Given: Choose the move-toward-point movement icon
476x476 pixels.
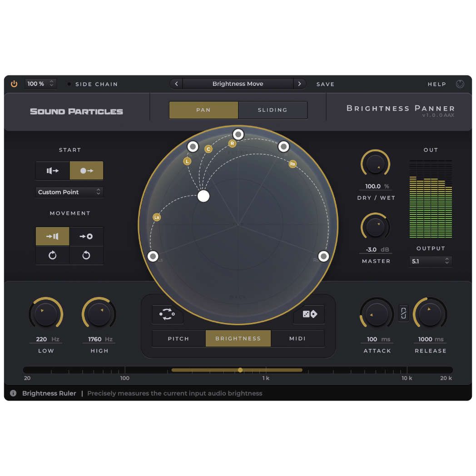Looking at the screenshot, I should 86,236.
